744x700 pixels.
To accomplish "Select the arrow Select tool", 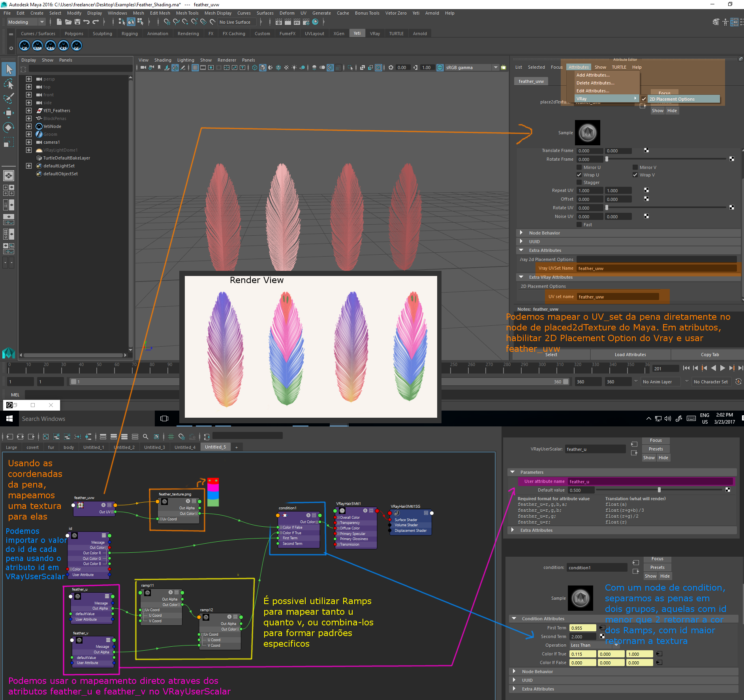I will [x=9, y=69].
